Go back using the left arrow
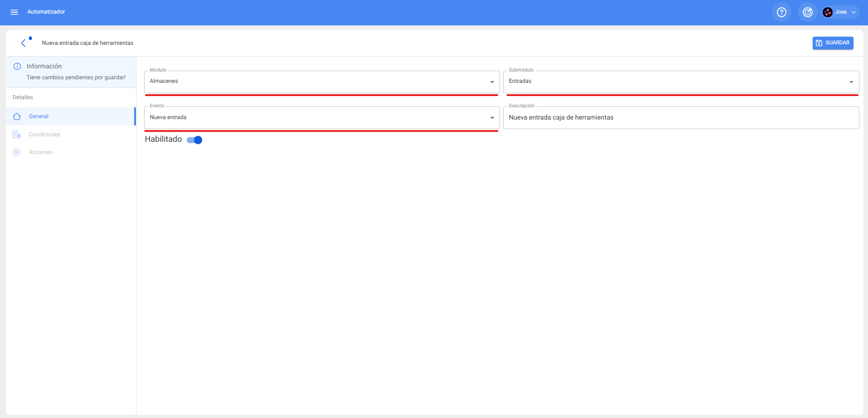This screenshot has width=868, height=418. (23, 43)
